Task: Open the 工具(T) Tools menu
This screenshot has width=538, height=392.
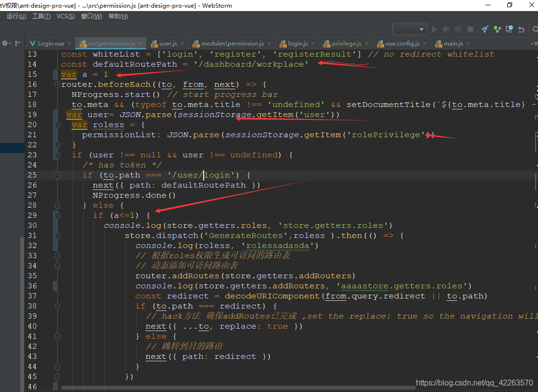Action: [x=41, y=16]
